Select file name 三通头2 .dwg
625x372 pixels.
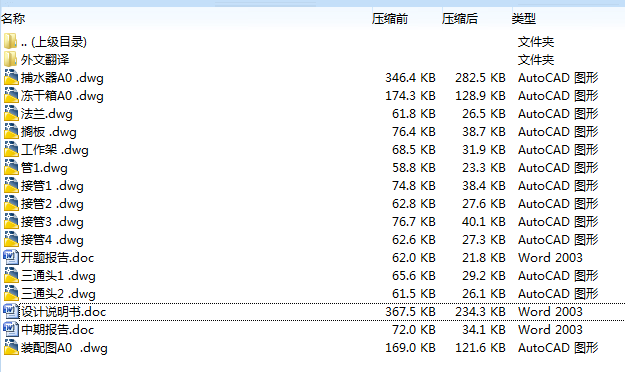(58, 293)
